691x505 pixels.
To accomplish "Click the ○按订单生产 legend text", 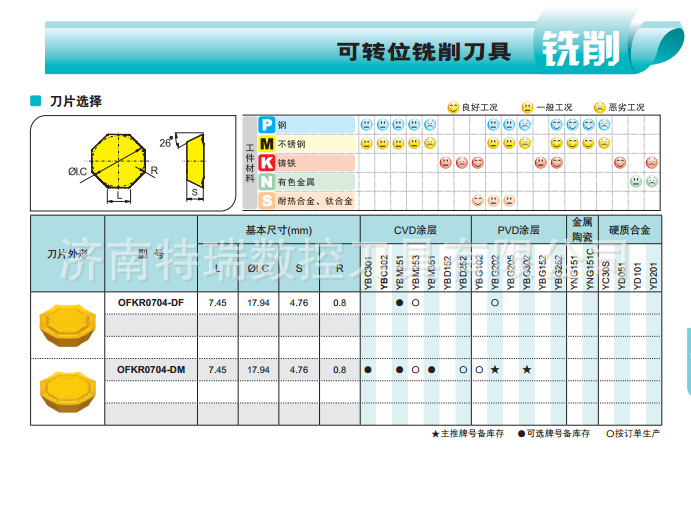I will 633,434.
